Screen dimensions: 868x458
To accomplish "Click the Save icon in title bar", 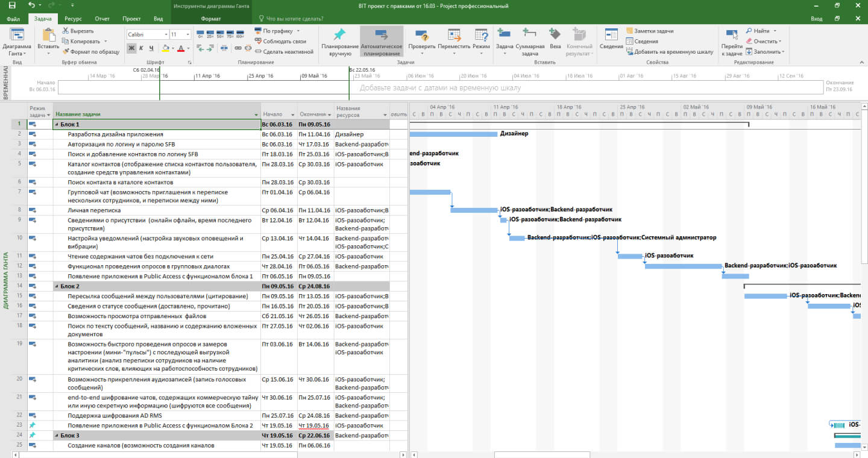I will pyautogui.click(x=12, y=6).
